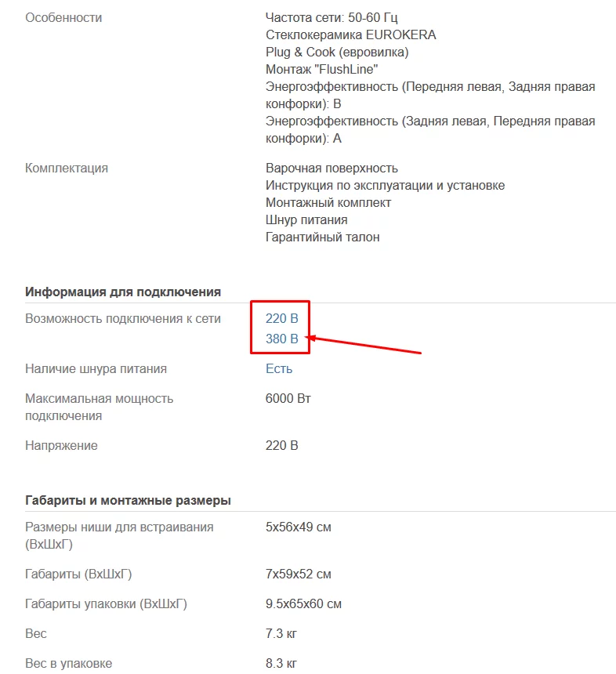Click the Вес в упаковке label

point(68,664)
